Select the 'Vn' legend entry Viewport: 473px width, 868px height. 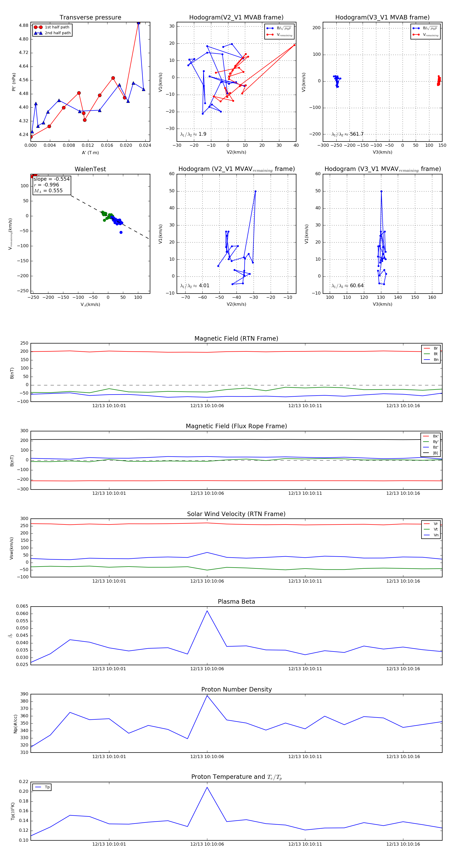coord(431,535)
